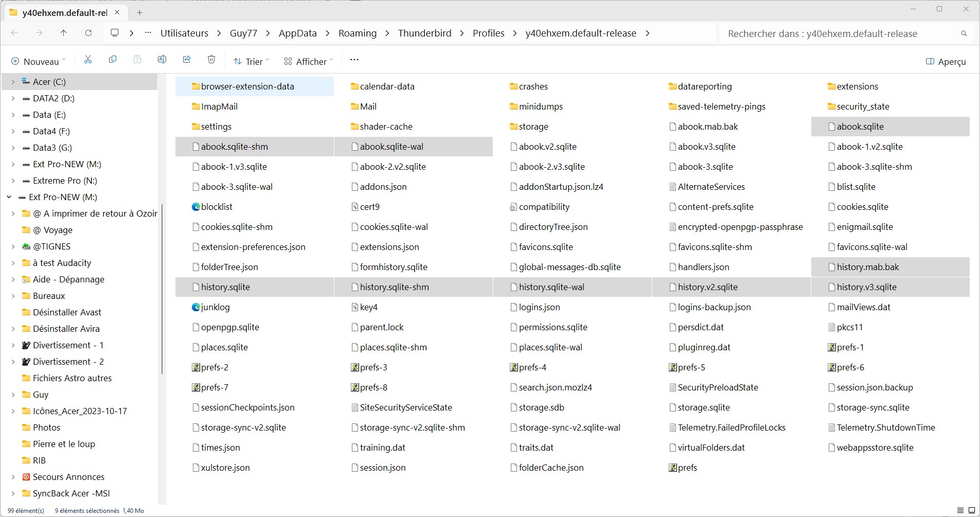Click the search magnifier icon
The width and height of the screenshot is (980, 517).
pos(964,33)
